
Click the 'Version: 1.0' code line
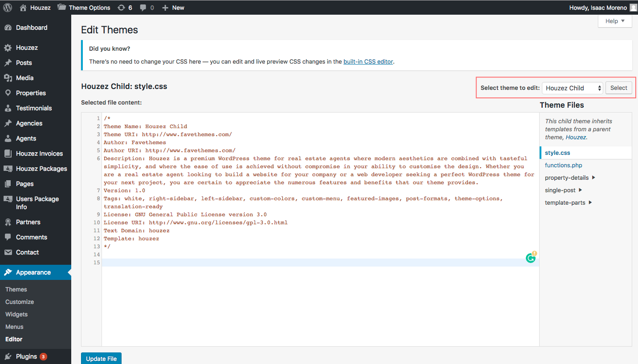click(124, 190)
